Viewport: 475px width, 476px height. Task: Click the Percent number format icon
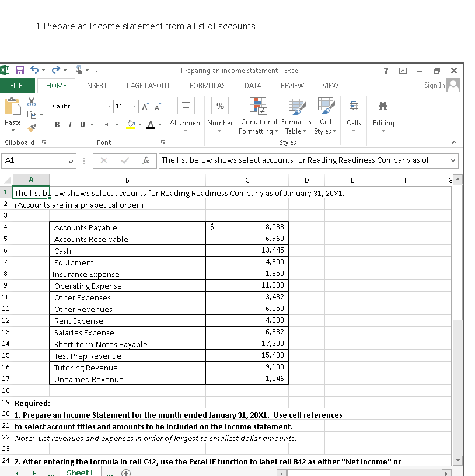[220, 107]
